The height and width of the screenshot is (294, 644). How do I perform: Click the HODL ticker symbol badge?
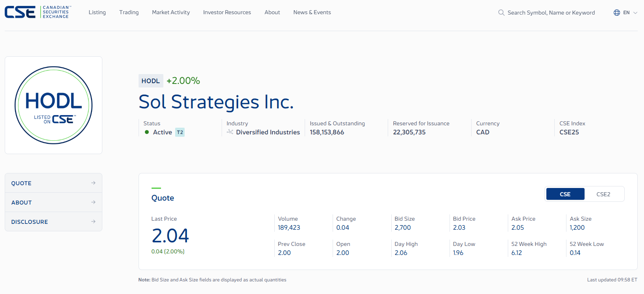[151, 81]
